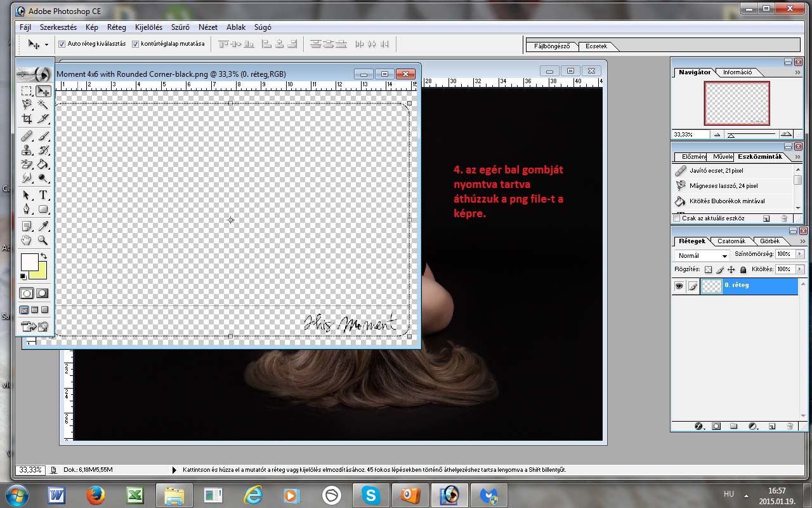Uncheck Auto réteg kiválasztás checkbox

tap(62, 44)
